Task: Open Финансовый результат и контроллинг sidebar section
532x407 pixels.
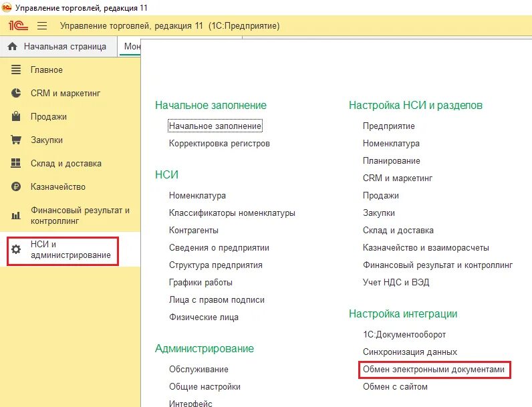Action: point(80,215)
